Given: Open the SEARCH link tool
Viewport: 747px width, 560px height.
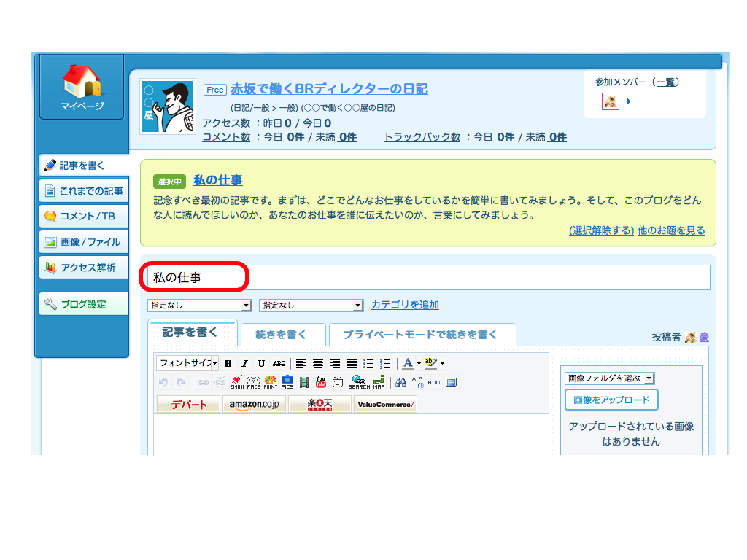Looking at the screenshot, I should coord(359,382).
